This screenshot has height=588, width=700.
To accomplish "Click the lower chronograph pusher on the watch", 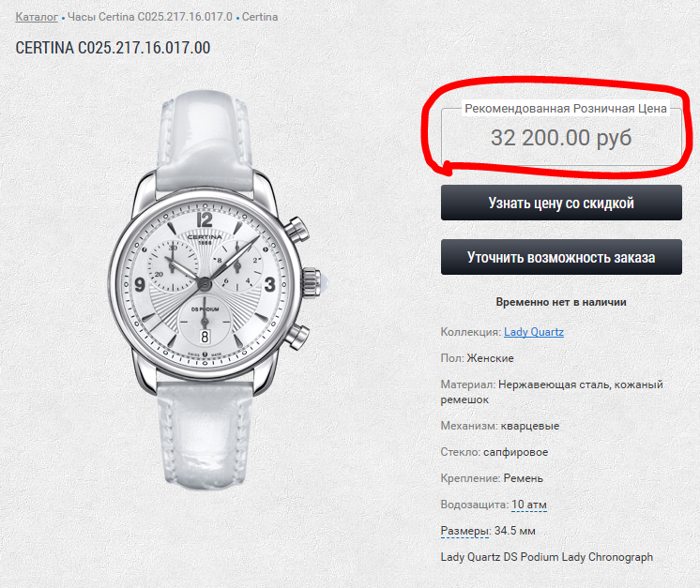I will 297,333.
